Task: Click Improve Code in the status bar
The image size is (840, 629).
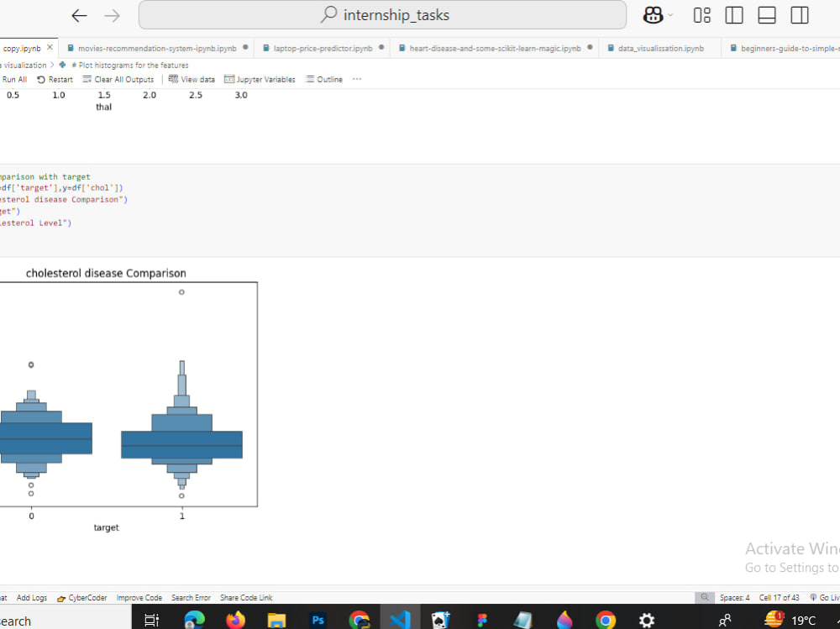Action: (x=139, y=597)
